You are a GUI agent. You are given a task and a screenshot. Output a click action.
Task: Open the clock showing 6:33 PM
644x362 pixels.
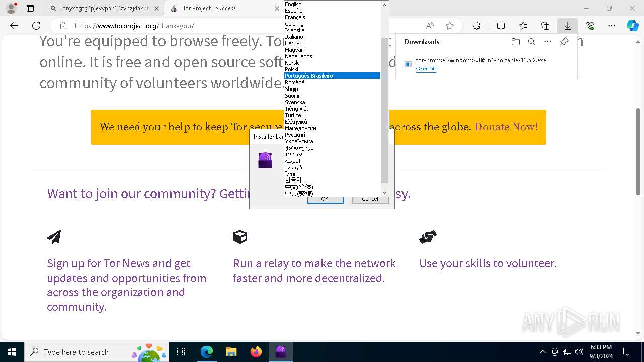tap(601, 352)
